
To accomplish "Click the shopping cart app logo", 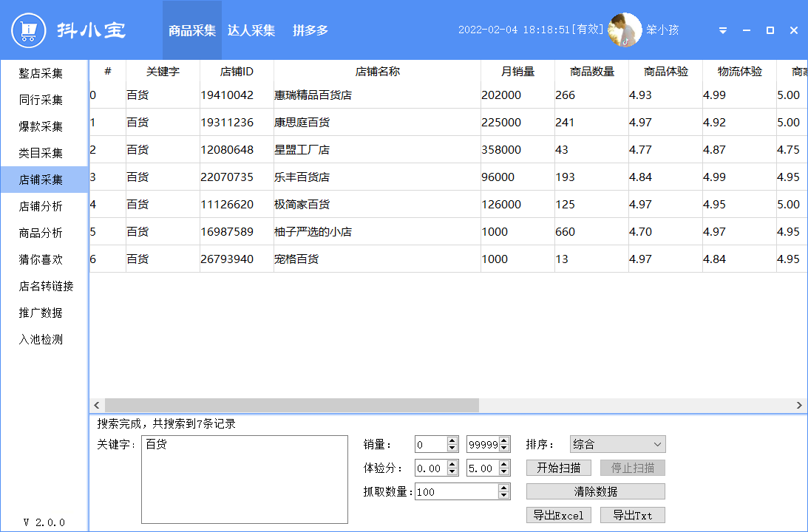I will (x=29, y=30).
